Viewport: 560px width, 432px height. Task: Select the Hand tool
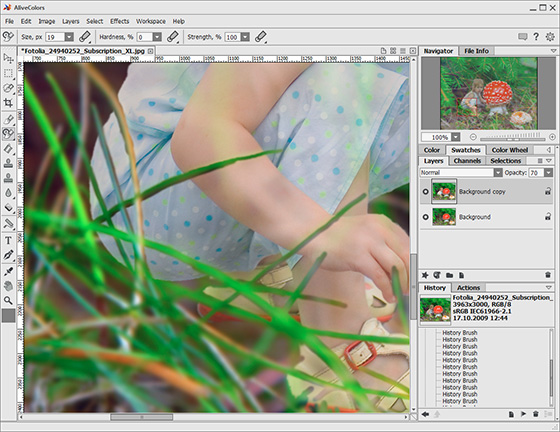pos(8,286)
